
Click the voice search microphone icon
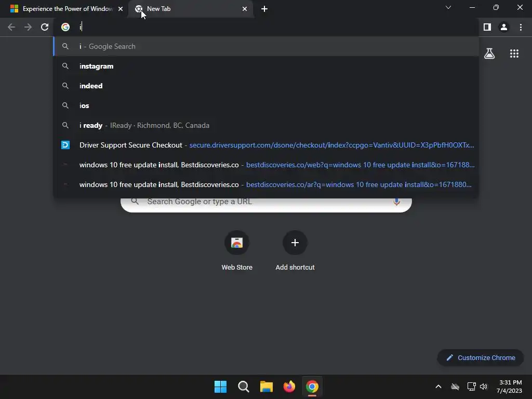396,202
